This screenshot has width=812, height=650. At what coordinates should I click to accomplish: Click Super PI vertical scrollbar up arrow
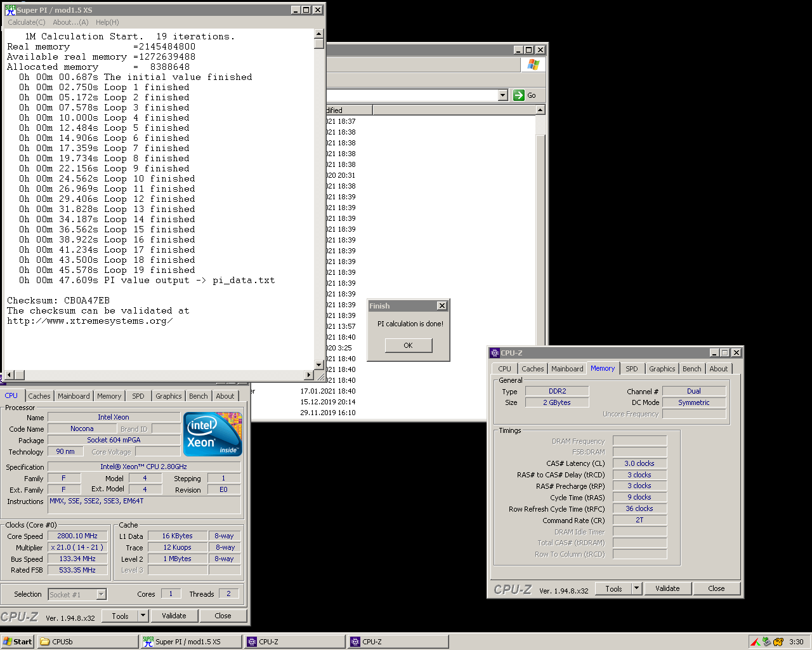pos(319,34)
